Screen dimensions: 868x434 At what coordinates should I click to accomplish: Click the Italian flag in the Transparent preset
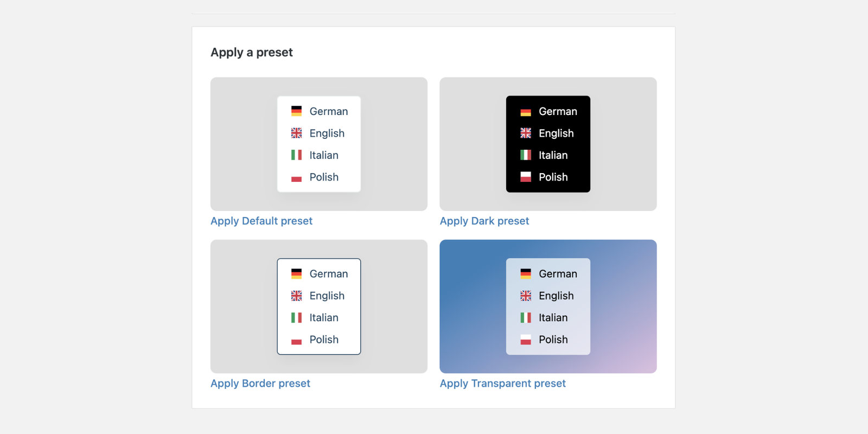pyautogui.click(x=525, y=317)
